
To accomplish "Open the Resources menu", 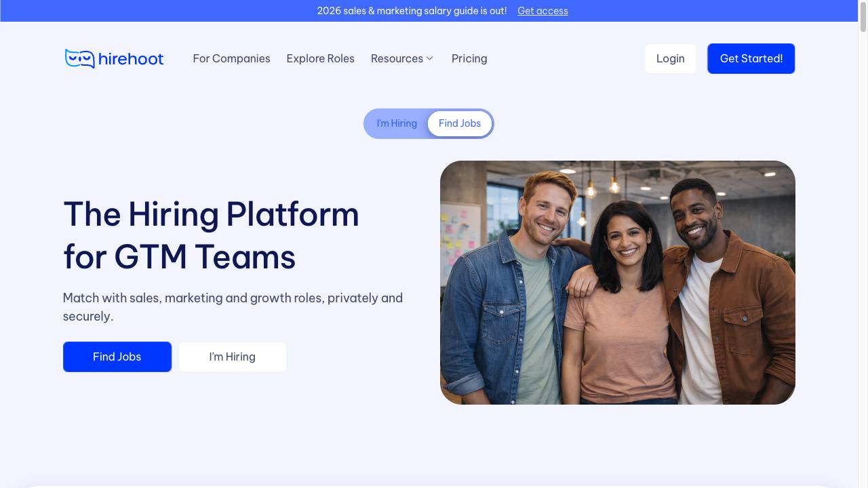I will [x=402, y=58].
